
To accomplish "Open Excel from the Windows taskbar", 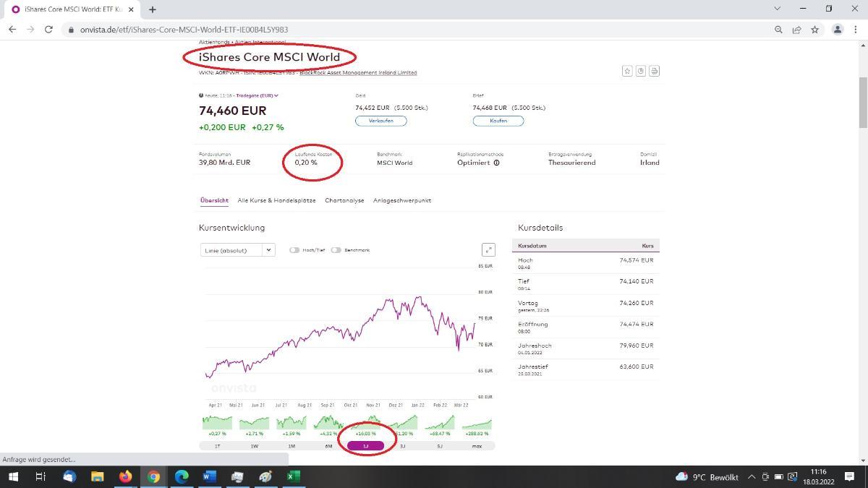I will click(293, 476).
